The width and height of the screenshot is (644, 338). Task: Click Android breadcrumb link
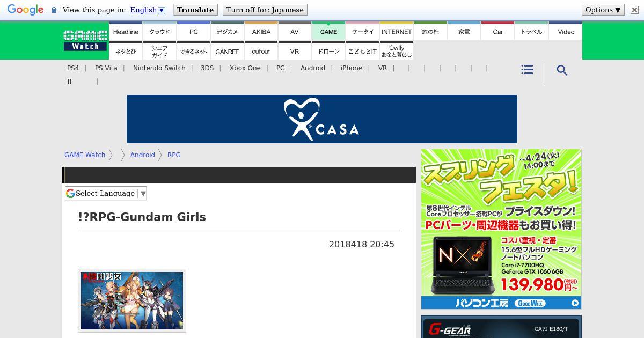coord(143,155)
